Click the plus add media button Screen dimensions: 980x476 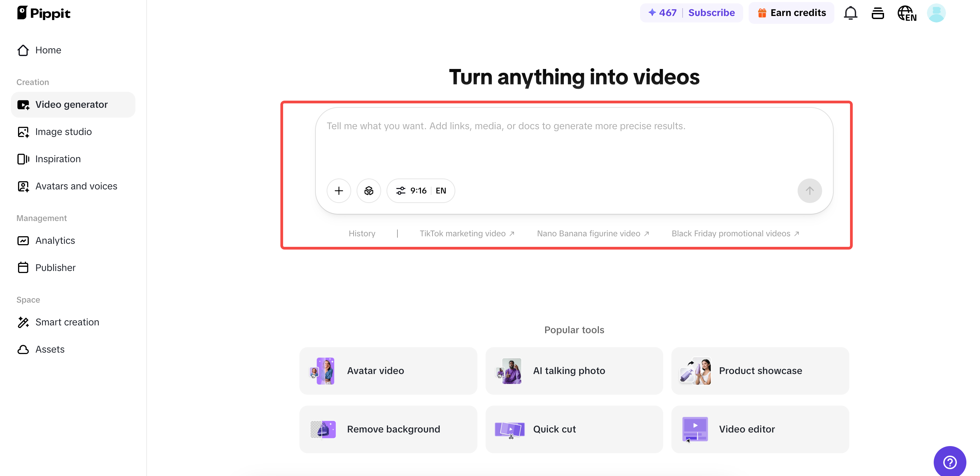[x=339, y=191]
